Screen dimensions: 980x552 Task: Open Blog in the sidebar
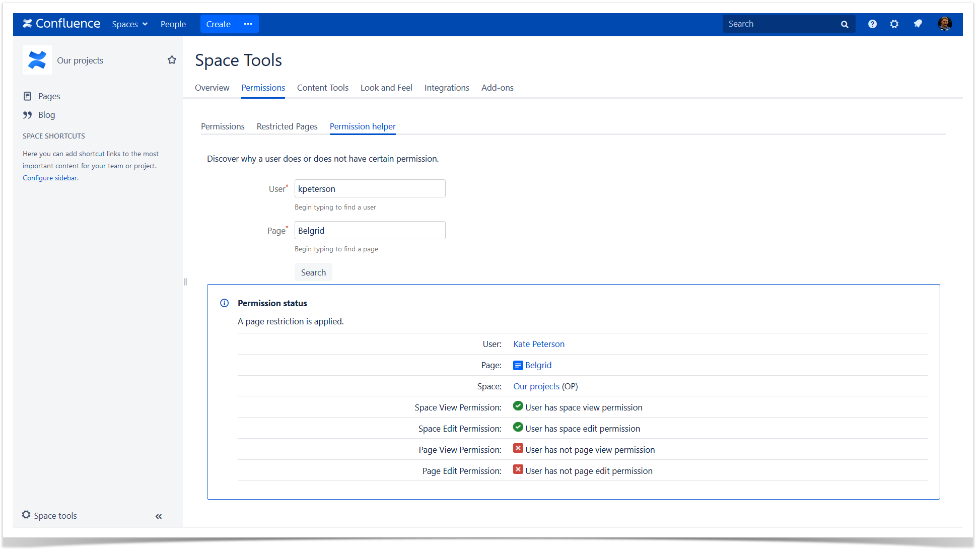click(x=47, y=115)
